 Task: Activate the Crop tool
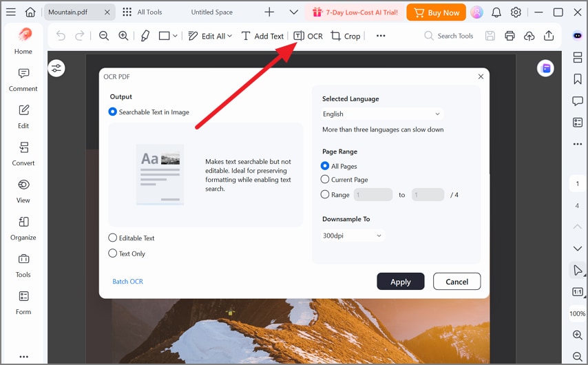pyautogui.click(x=346, y=36)
